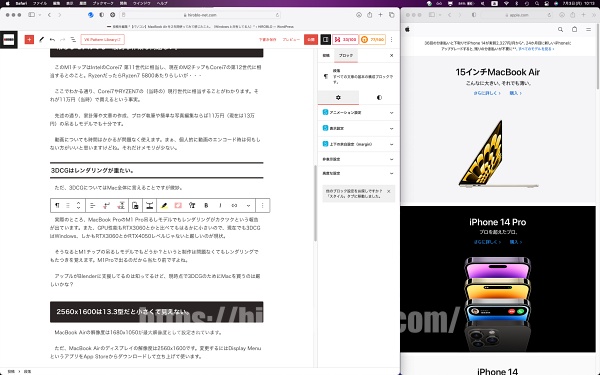Open the Yoast readability score 33/100 badge
600x375 pixels.
[x=345, y=39]
